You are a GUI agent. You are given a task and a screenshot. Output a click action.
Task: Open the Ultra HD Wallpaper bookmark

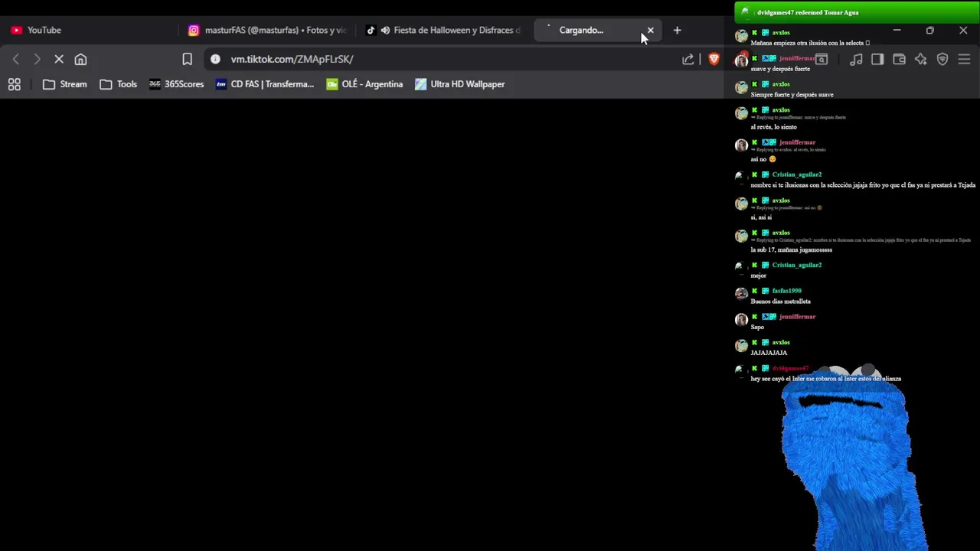tap(460, 84)
